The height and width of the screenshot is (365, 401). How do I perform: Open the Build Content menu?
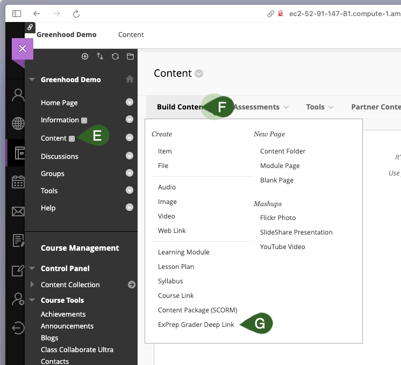tap(180, 107)
